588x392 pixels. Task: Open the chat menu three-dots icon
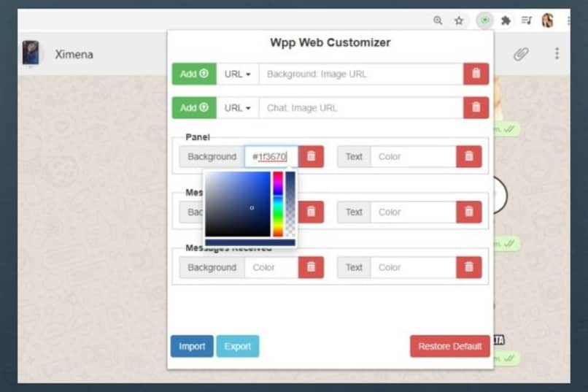pos(557,53)
